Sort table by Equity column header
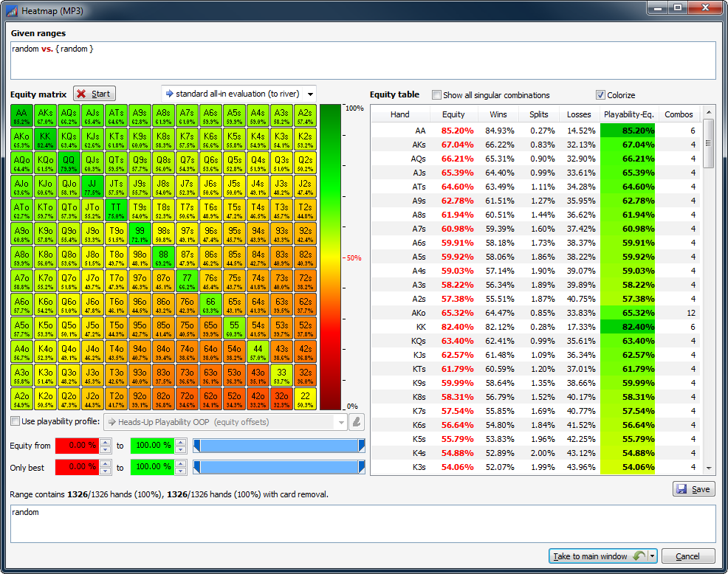The image size is (728, 574). [453, 114]
